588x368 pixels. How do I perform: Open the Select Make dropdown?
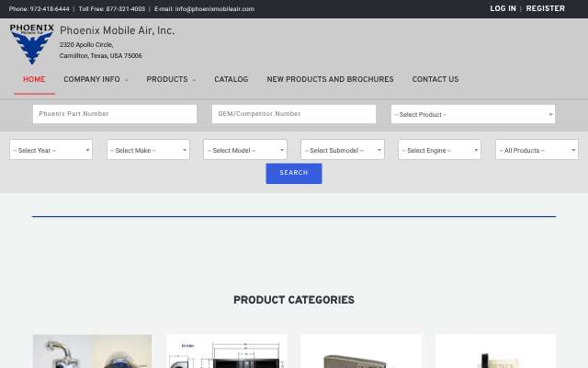tap(148, 150)
